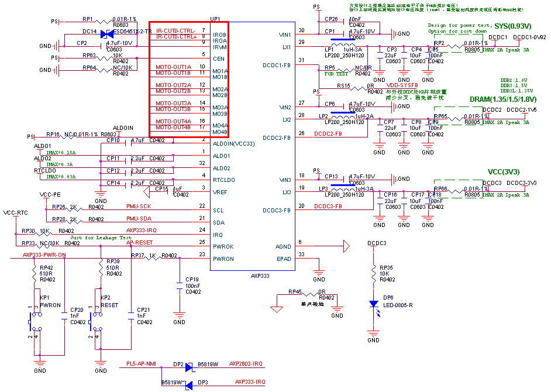Image resolution: width=551 pixels, height=392 pixels.
Task: Select the VCC(3V3) power rail label
Action: [504, 172]
